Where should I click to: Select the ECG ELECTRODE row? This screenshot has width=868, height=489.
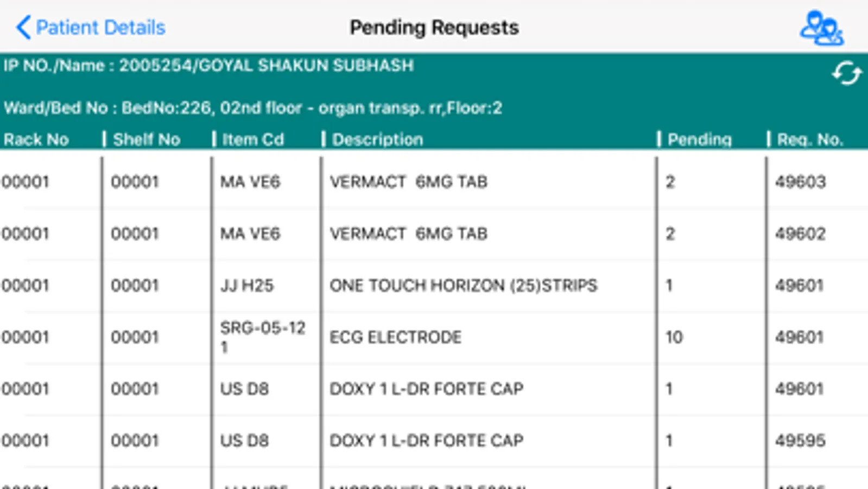coord(395,337)
